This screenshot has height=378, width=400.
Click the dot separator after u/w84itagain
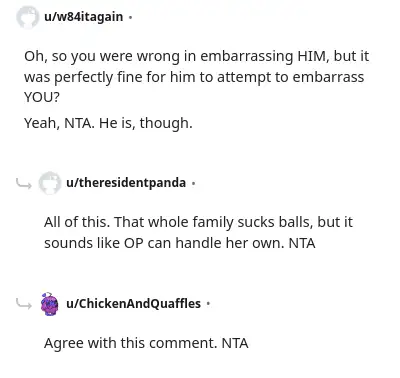click(x=130, y=17)
